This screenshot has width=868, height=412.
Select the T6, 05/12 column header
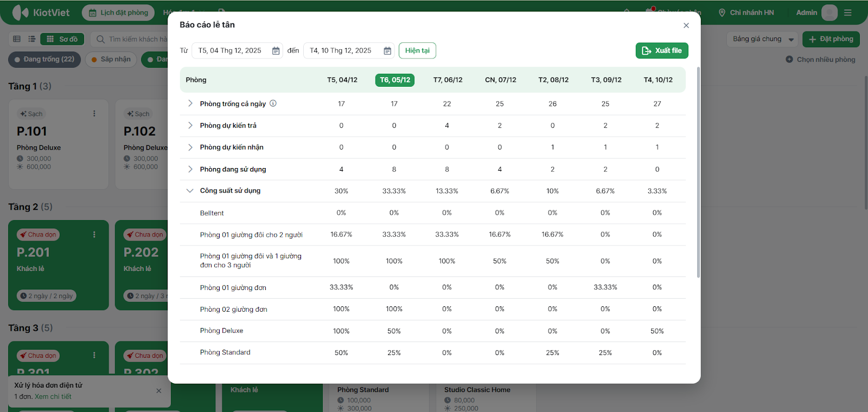tap(394, 80)
